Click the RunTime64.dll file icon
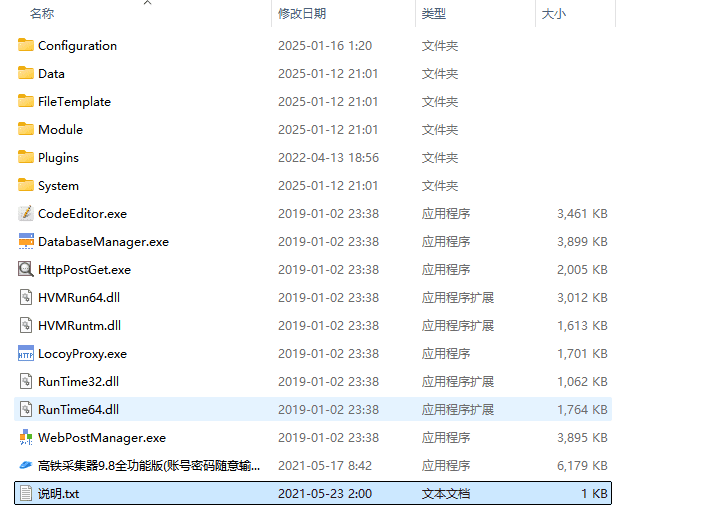 (x=26, y=409)
